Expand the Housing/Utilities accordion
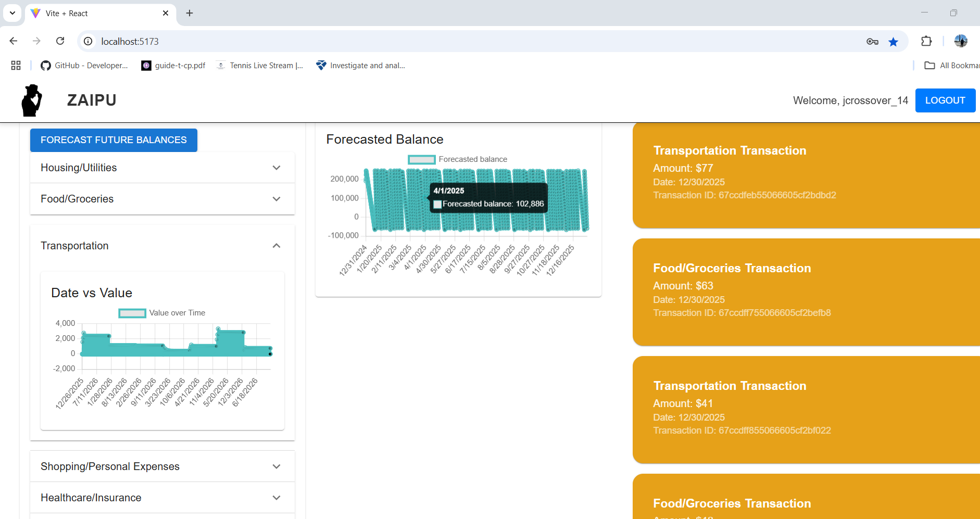Viewport: 980px width, 519px height. pyautogui.click(x=162, y=168)
